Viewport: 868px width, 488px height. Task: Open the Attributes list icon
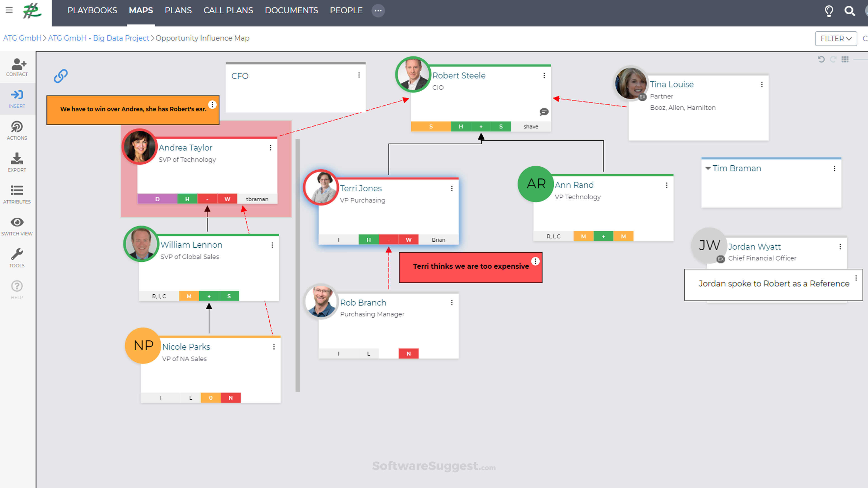[17, 194]
